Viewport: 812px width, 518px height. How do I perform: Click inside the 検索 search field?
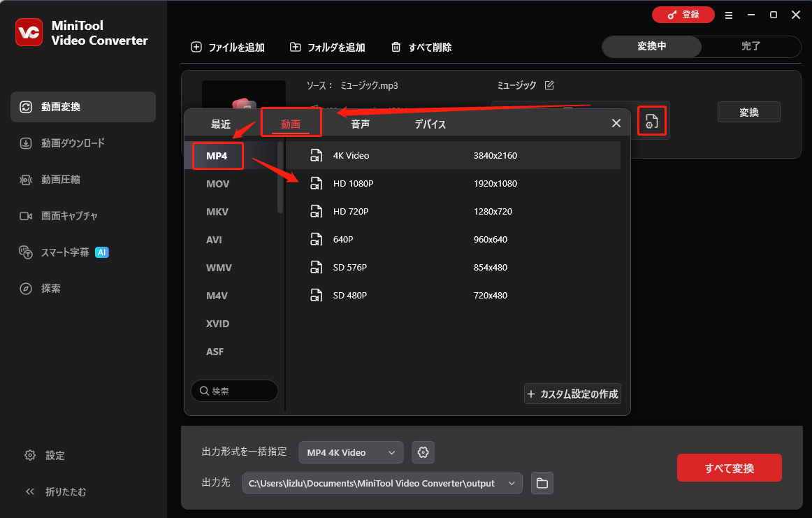[x=234, y=390]
